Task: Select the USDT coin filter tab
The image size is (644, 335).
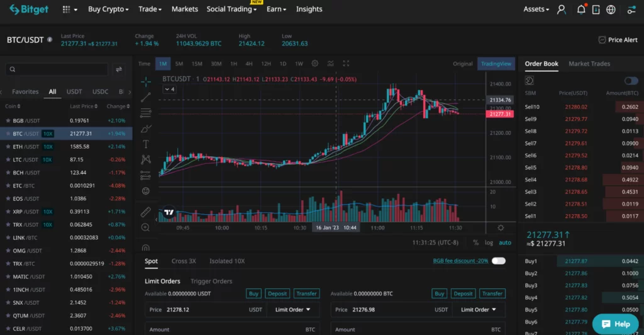Action: coord(74,92)
